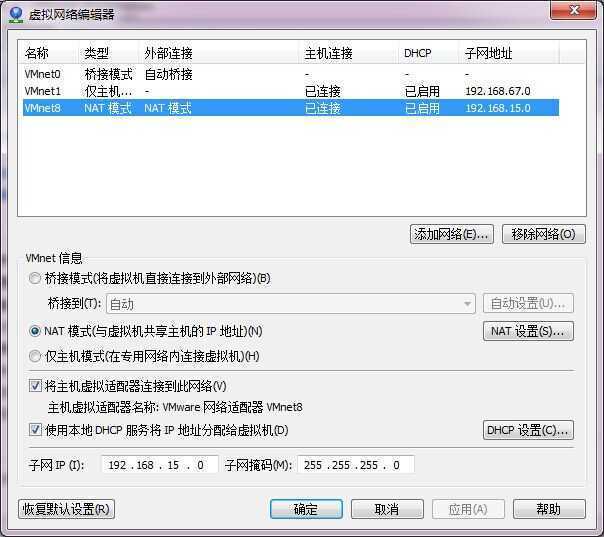
Task: Click 已连接 cell in VMnet8 row
Action: pos(323,108)
